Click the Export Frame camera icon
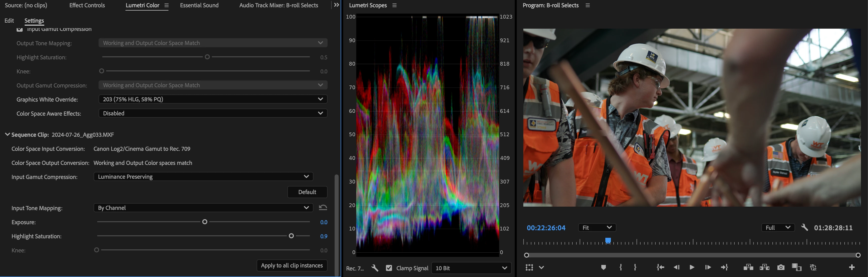The width and height of the screenshot is (868, 277). tap(781, 267)
